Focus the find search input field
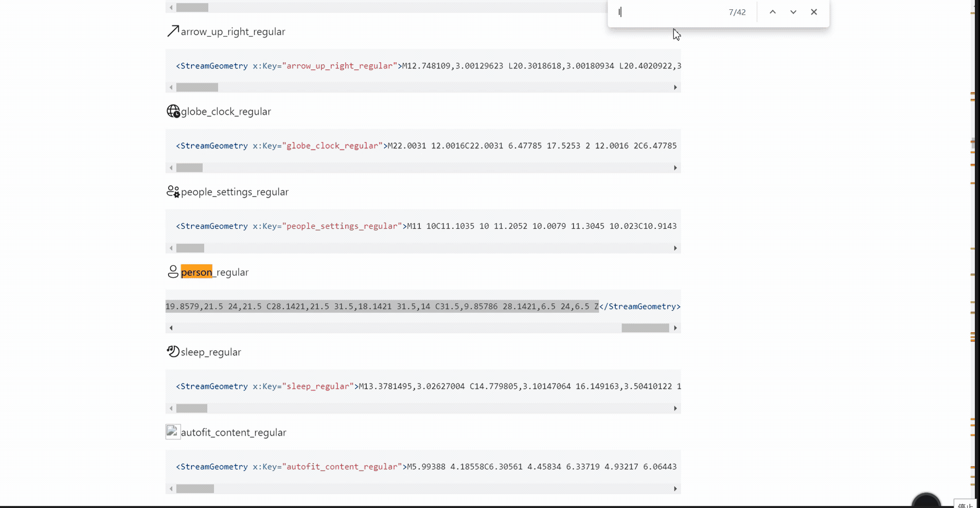Viewport: 980px width, 508px height. click(669, 12)
